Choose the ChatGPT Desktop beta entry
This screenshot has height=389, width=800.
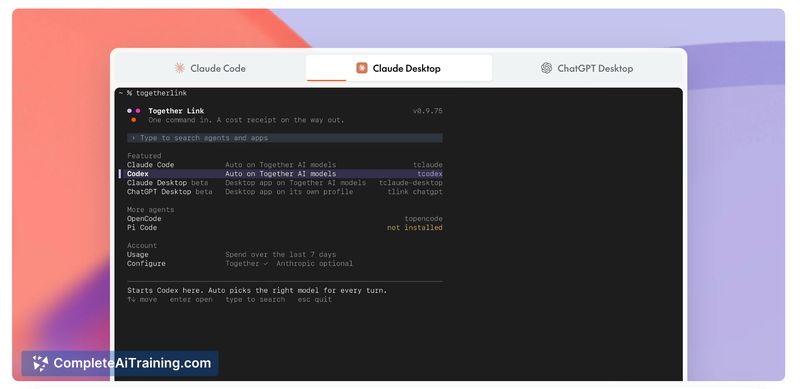tap(285, 192)
